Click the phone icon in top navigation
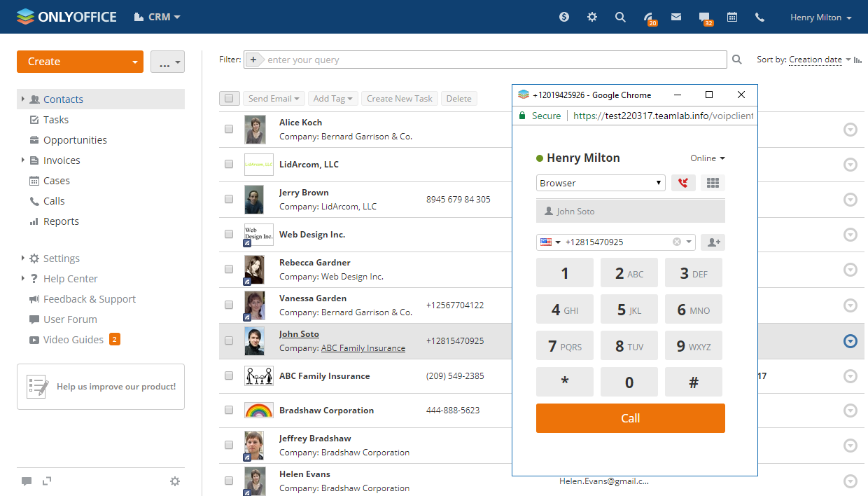Screen dimensions: 868x496 [759, 16]
